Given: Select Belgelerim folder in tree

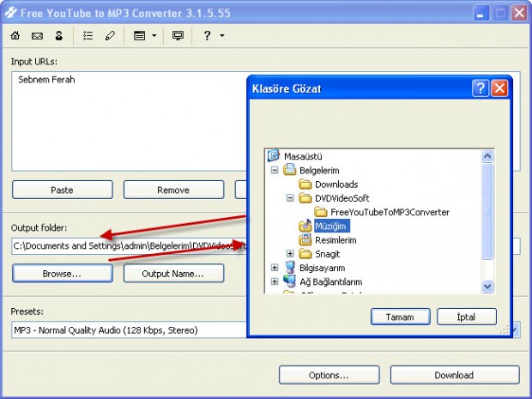Looking at the screenshot, I should [319, 170].
